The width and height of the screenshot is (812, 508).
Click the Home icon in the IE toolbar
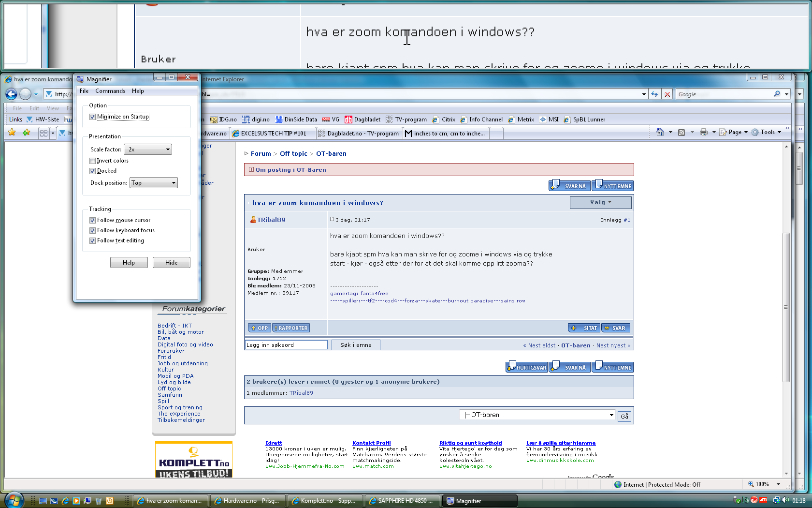[660, 132]
